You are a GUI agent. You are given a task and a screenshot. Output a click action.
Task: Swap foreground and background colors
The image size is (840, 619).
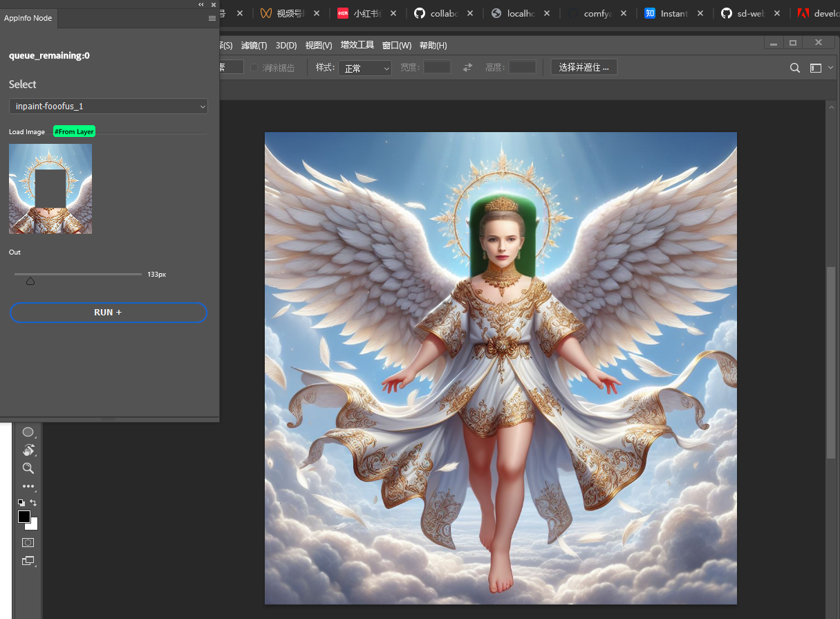(33, 503)
